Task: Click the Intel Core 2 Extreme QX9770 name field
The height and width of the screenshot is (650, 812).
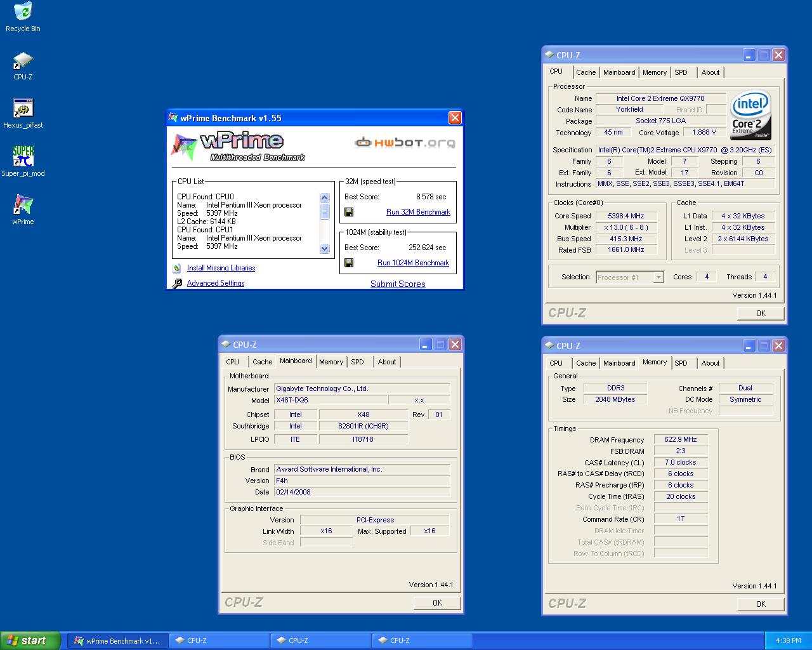Action: click(x=660, y=98)
